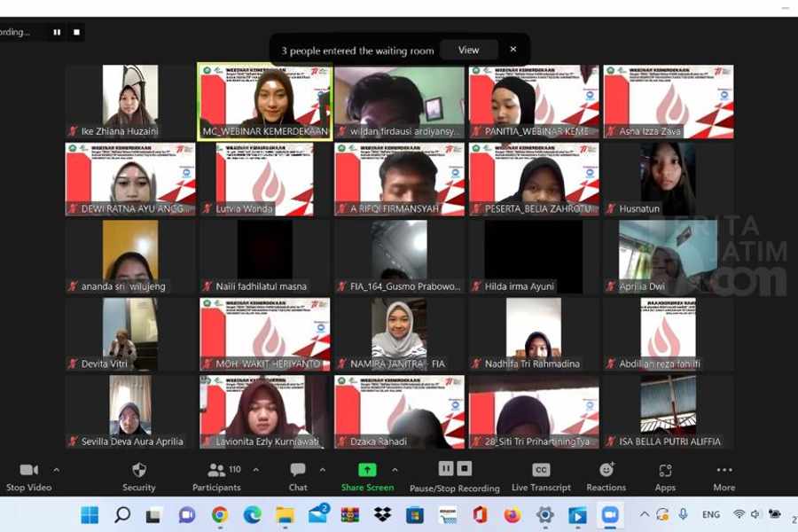Click the tray microphone icon
This screenshot has width=798, height=532.
(x=683, y=514)
